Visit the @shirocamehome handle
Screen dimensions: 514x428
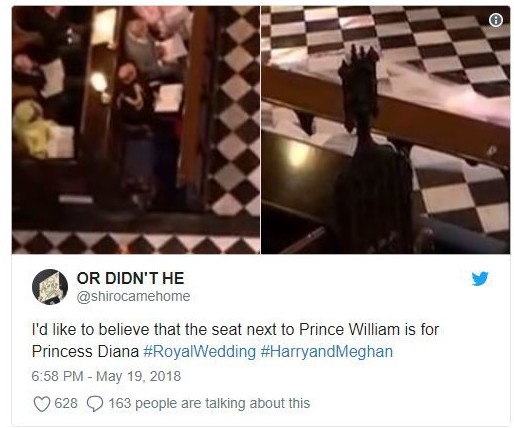(x=133, y=296)
